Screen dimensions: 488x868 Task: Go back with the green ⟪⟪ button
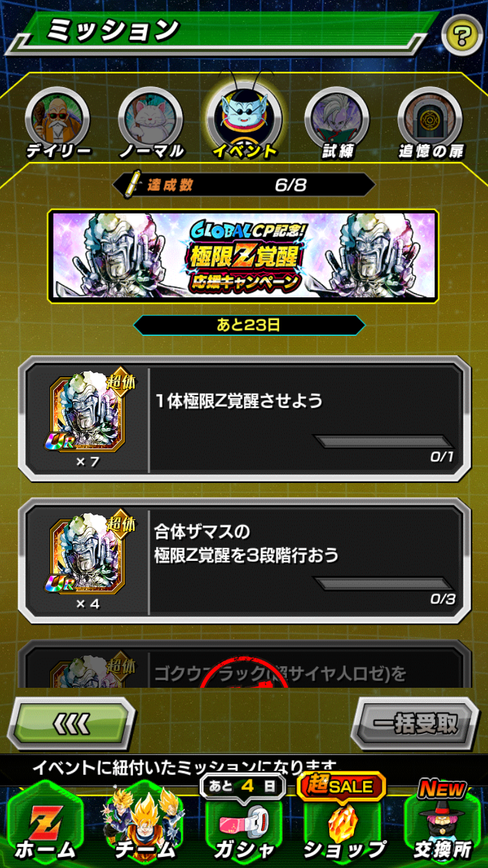[72, 723]
